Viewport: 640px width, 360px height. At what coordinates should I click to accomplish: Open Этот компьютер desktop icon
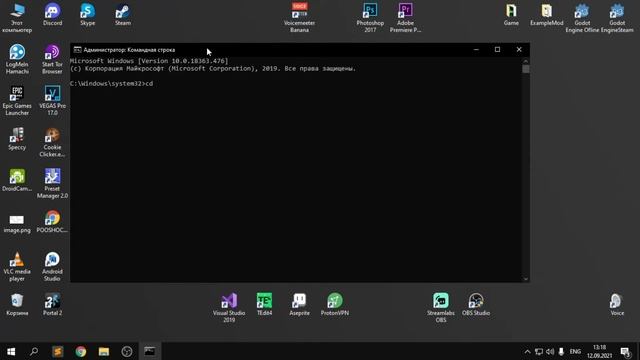(x=17, y=18)
